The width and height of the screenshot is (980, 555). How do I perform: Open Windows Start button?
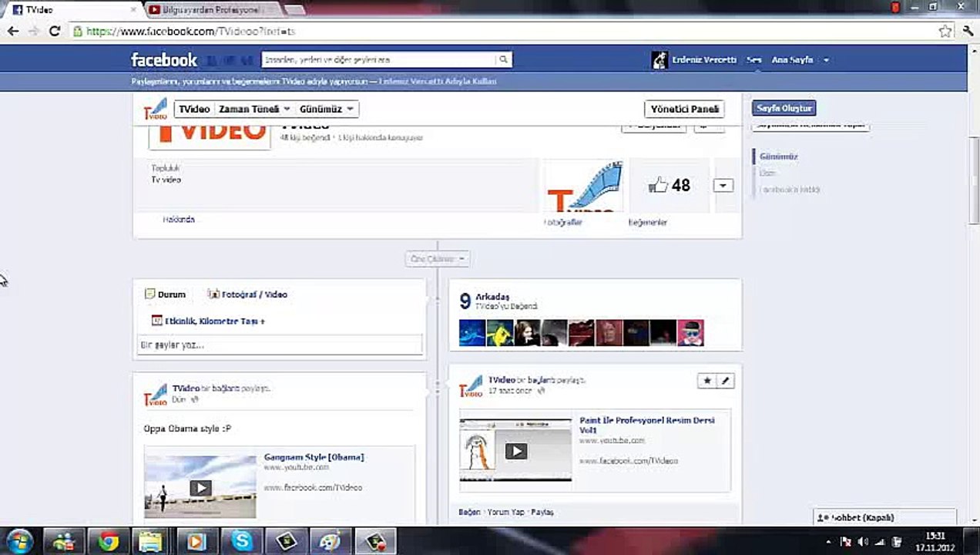pos(19,541)
